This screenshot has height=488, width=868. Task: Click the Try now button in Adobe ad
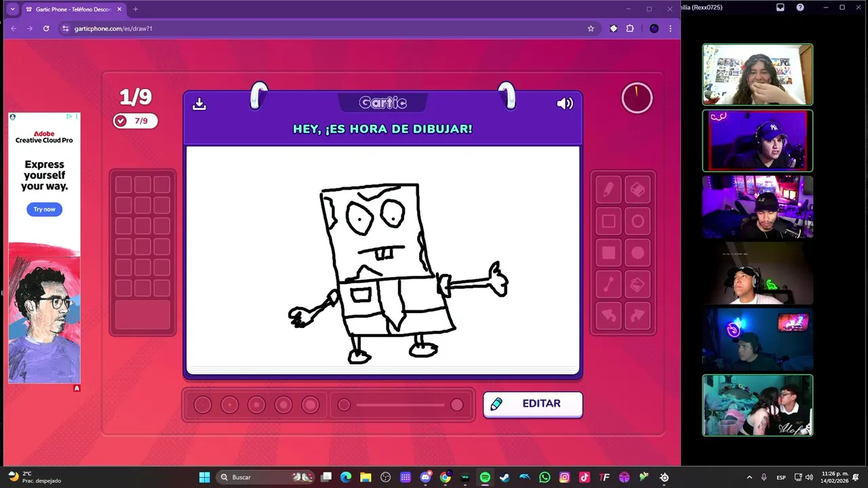pyautogui.click(x=44, y=209)
